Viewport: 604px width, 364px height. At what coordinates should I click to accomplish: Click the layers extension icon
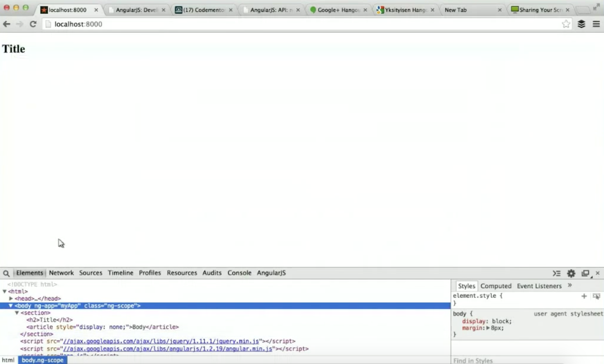tap(581, 24)
